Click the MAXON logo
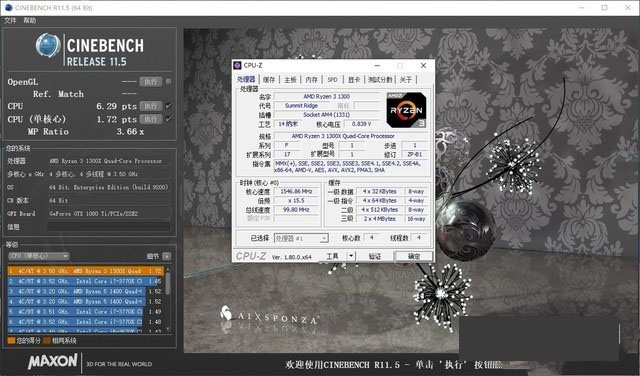The image size is (640, 376). 53,362
